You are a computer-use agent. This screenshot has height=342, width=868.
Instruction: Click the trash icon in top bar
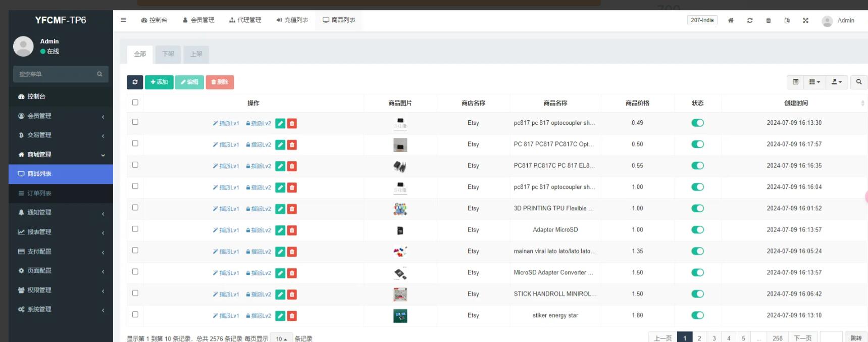point(769,20)
